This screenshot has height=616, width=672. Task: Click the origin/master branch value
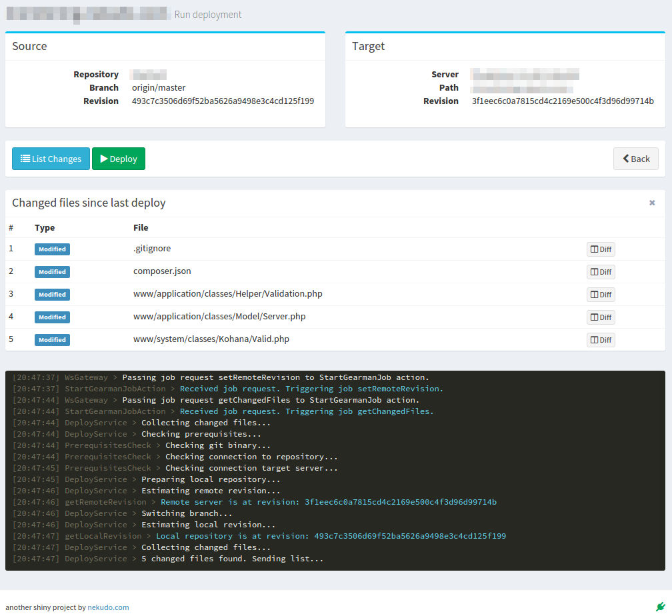[159, 87]
